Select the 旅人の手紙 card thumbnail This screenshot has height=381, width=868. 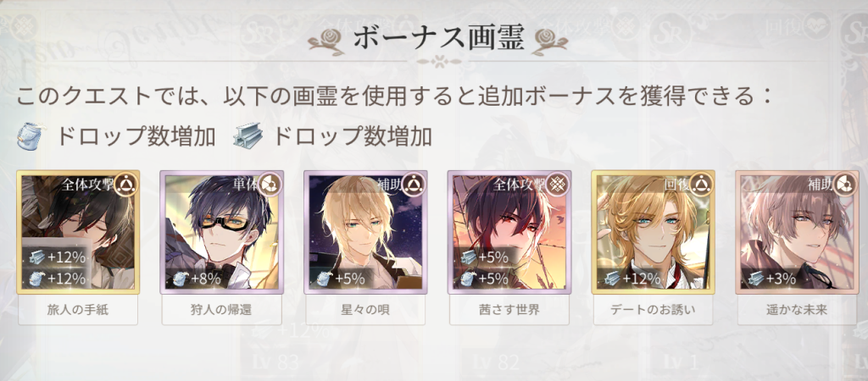pyautogui.click(x=78, y=232)
